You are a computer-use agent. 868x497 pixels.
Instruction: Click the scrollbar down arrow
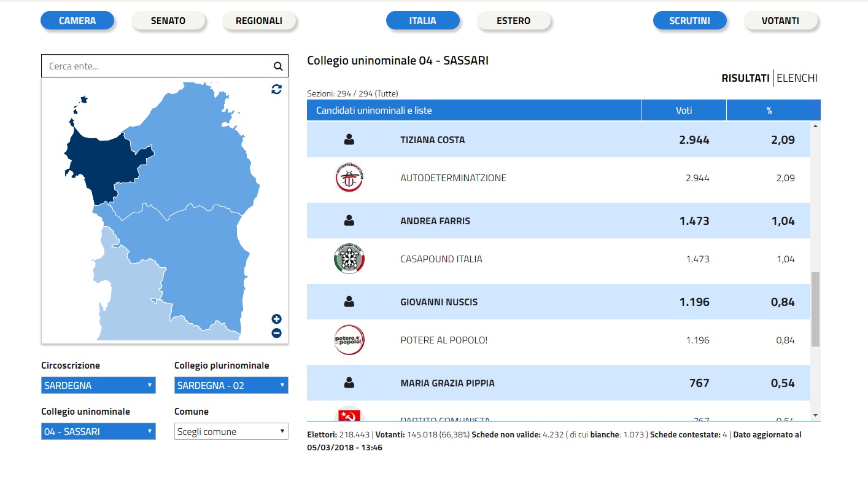(x=815, y=415)
